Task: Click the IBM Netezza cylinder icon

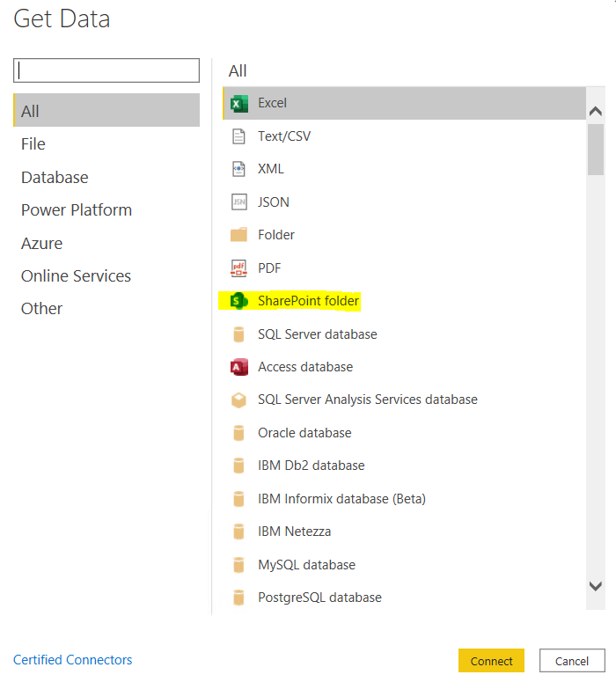Action: pyautogui.click(x=238, y=532)
